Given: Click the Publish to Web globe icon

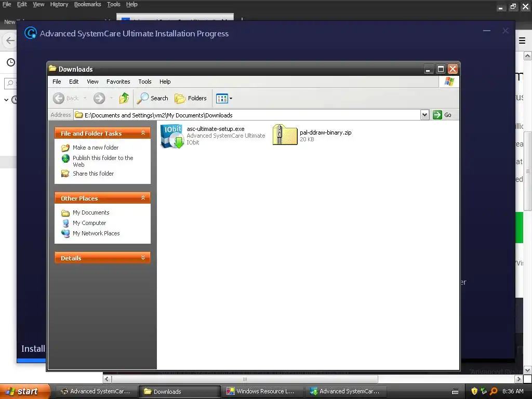Looking at the screenshot, I should (65, 158).
